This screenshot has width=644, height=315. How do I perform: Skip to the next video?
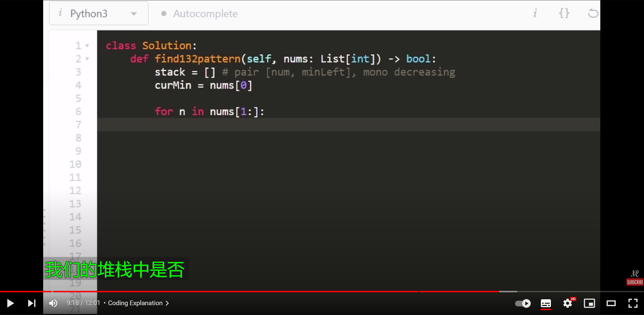32,303
